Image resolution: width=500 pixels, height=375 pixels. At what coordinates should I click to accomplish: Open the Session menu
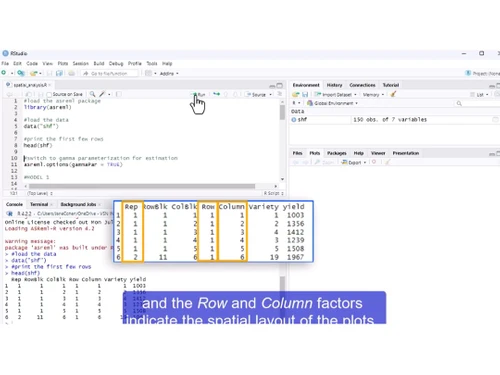click(81, 63)
